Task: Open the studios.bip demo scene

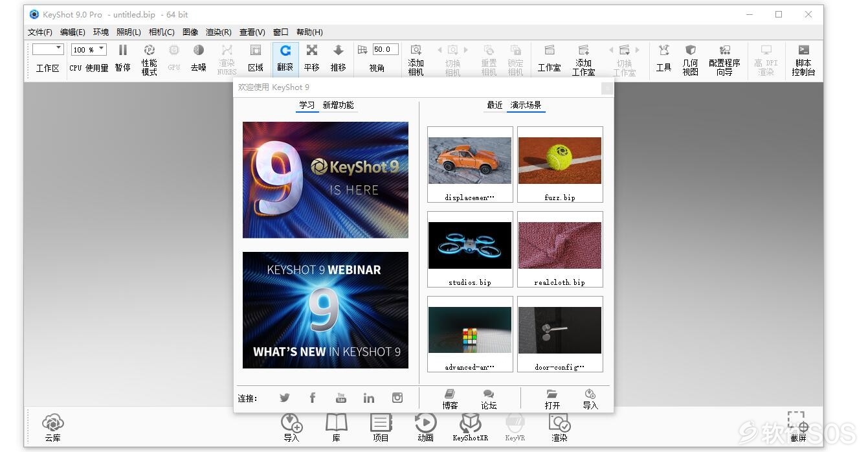Action: tap(470, 249)
